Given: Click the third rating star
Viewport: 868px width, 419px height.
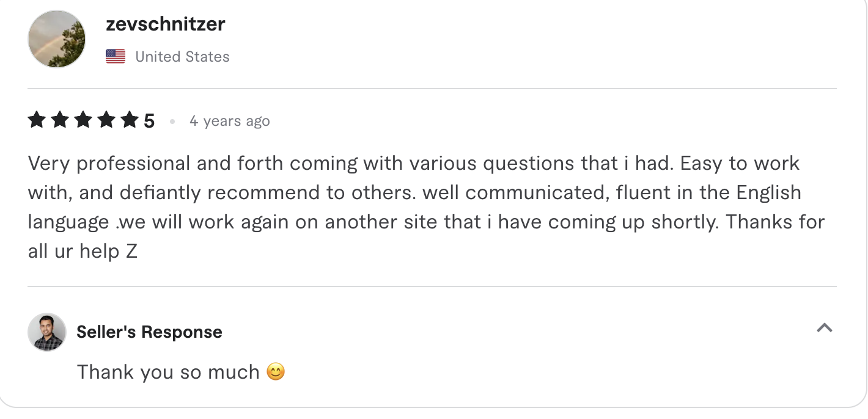Looking at the screenshot, I should 83,120.
